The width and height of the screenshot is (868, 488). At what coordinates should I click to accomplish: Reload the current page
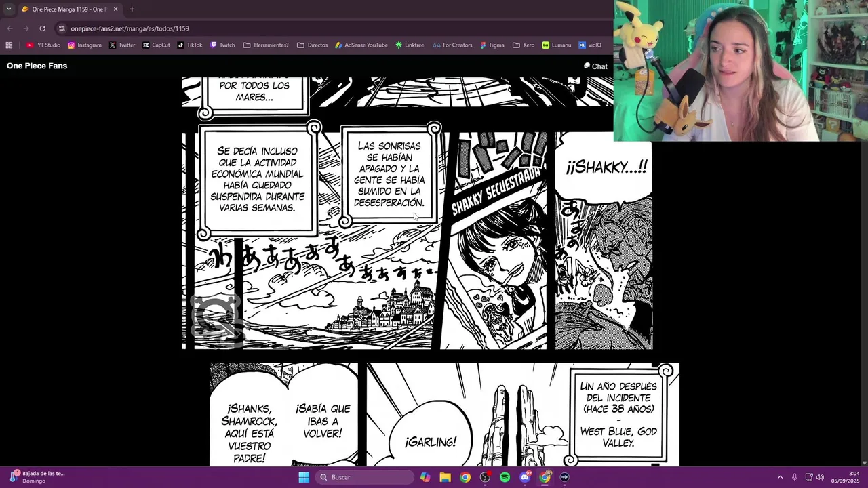point(42,28)
